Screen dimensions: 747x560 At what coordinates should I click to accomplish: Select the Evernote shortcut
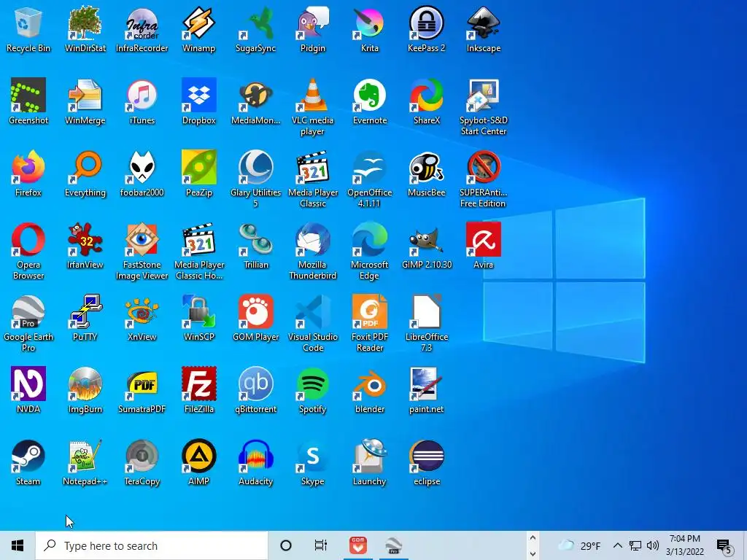370,102
